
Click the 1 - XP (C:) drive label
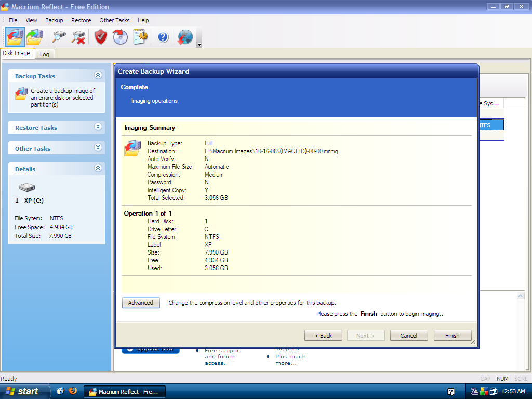tap(29, 201)
